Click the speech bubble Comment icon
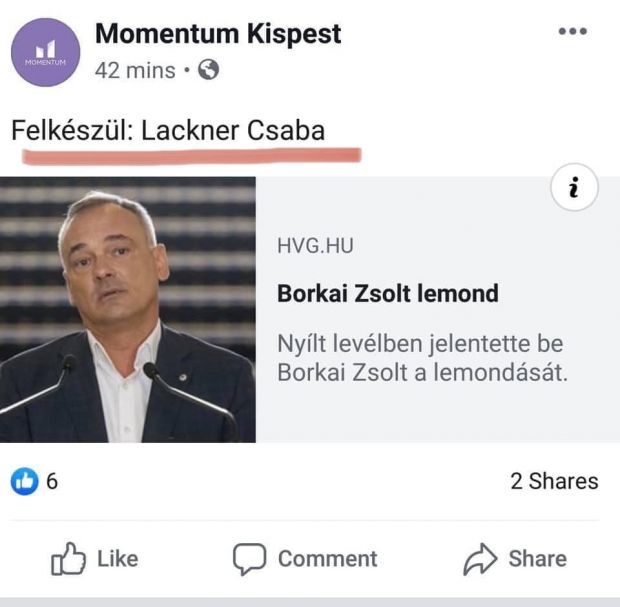This screenshot has width=620, height=607. [249, 559]
